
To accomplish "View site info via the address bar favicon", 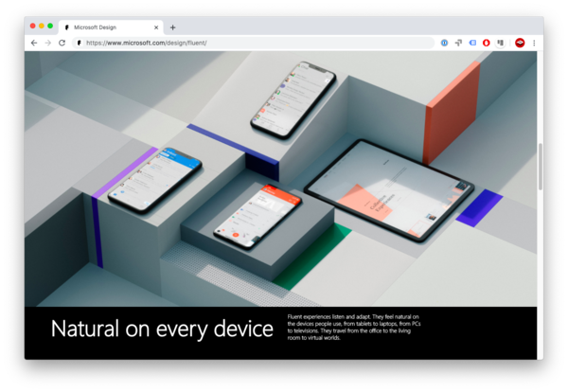I will (79, 44).
